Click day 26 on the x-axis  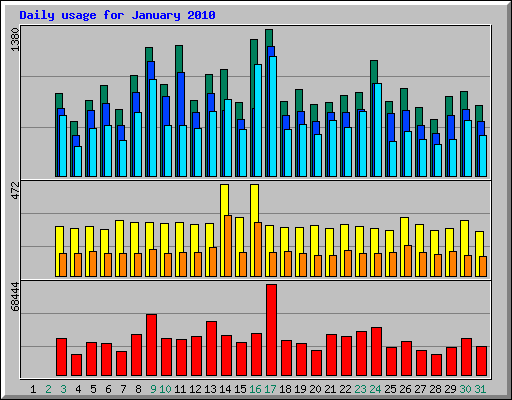(x=405, y=389)
